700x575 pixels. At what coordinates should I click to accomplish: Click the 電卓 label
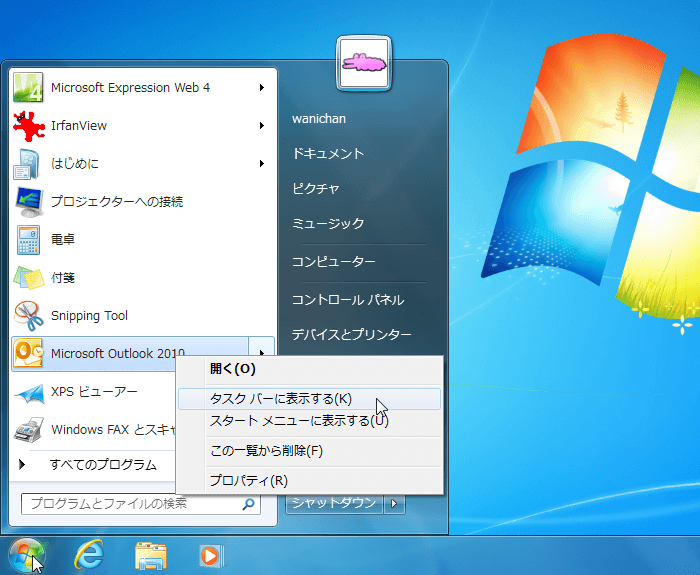(x=62, y=240)
